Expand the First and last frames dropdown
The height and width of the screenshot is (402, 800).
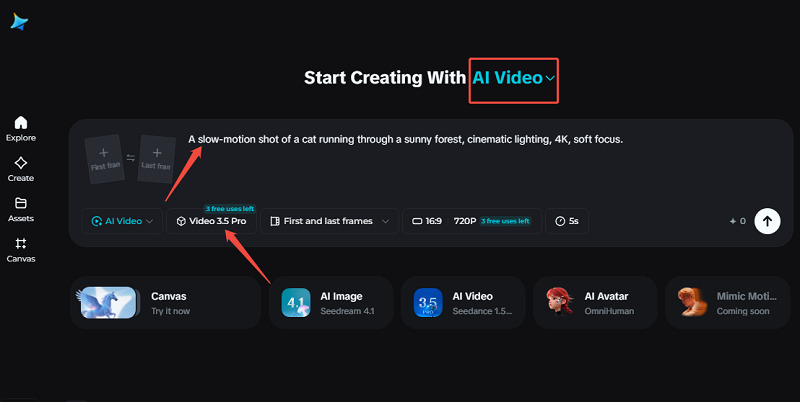(x=329, y=221)
